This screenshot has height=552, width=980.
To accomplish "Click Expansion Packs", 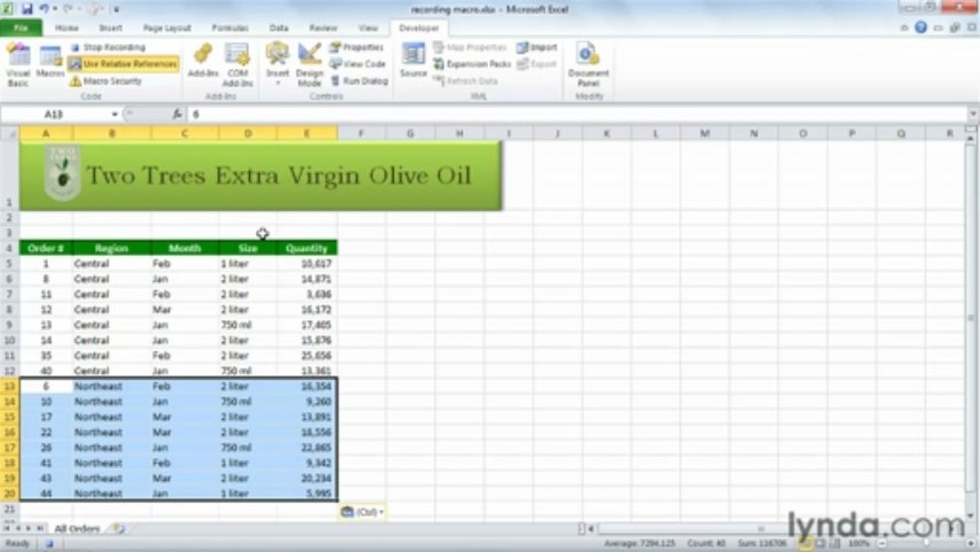I will (x=472, y=64).
